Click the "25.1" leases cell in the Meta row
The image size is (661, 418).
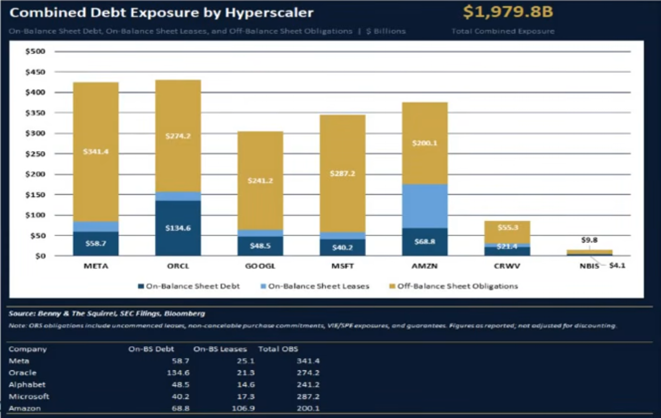(x=246, y=361)
